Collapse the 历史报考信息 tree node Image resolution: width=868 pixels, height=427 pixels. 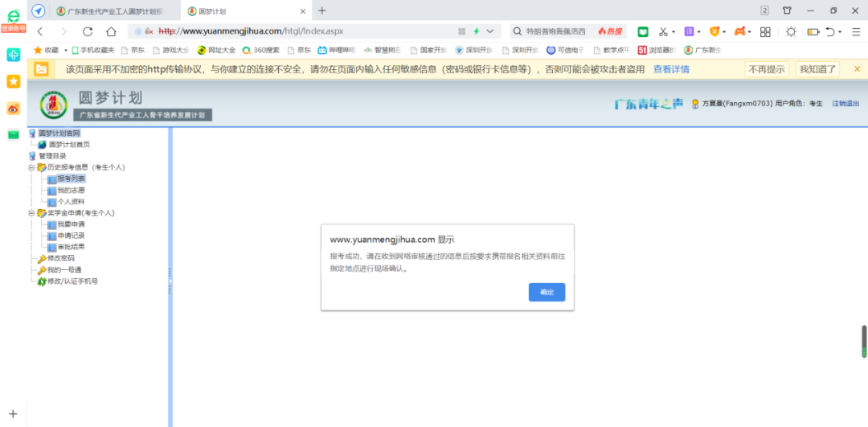(x=31, y=167)
